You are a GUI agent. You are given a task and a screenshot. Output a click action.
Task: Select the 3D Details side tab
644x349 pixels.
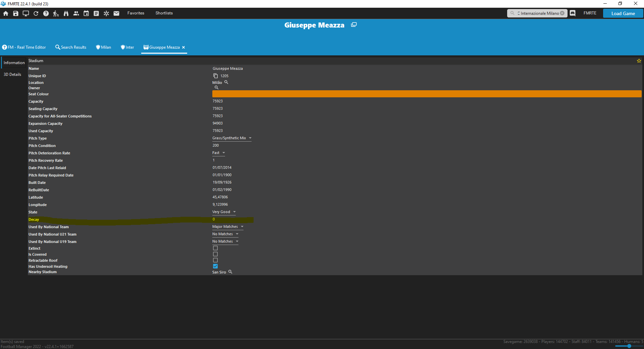[12, 74]
